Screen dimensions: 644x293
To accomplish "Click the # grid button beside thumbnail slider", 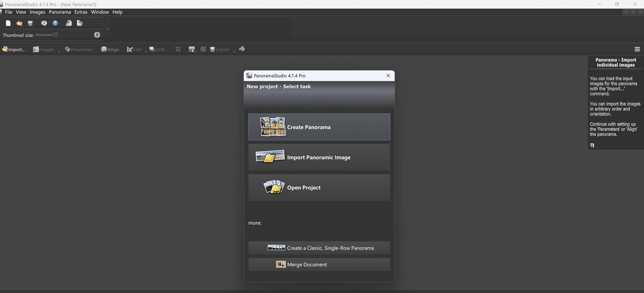I will tap(97, 35).
